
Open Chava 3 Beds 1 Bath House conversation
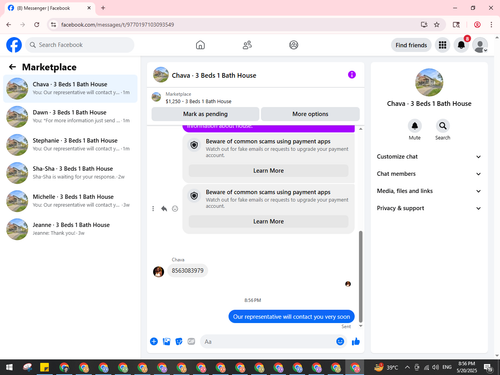point(70,88)
